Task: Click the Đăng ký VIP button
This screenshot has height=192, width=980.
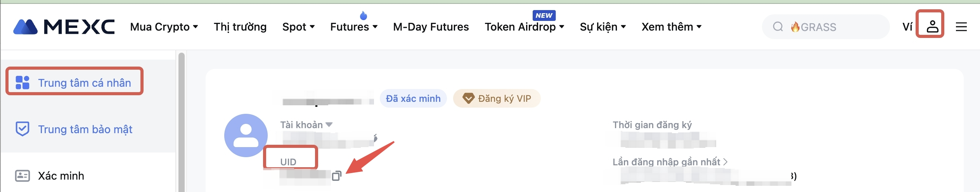Action: pos(497,98)
